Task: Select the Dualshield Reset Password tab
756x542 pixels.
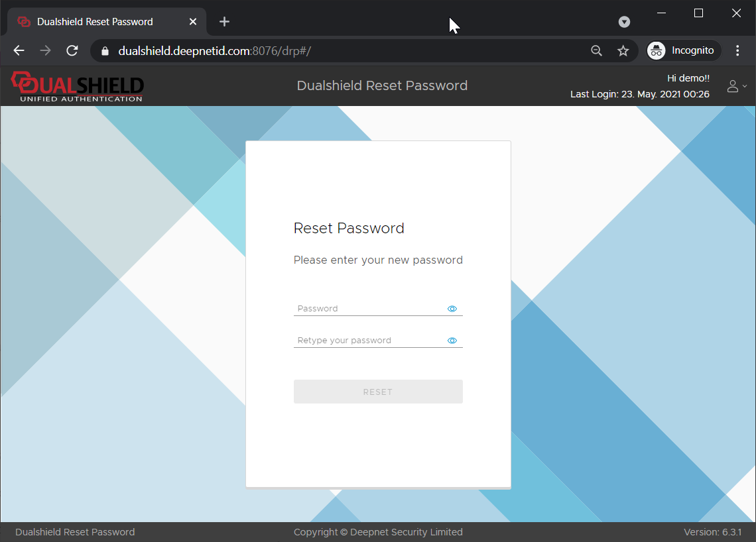Action: (107, 22)
